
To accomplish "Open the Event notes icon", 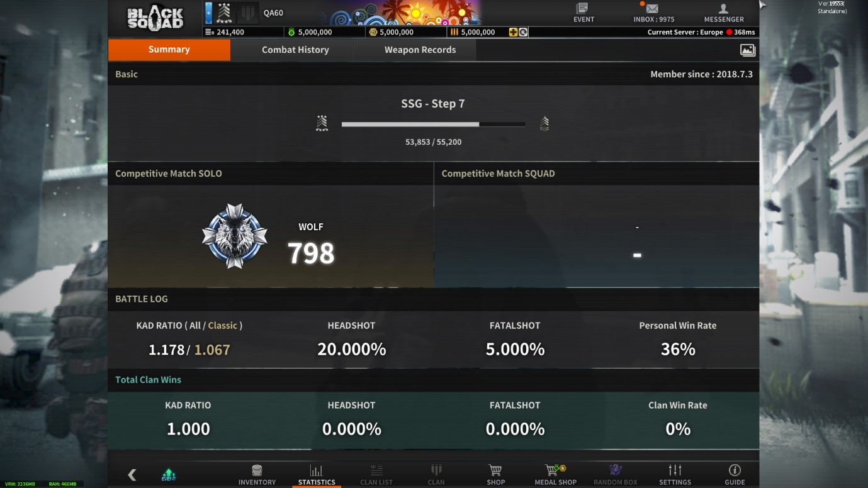I will (582, 9).
